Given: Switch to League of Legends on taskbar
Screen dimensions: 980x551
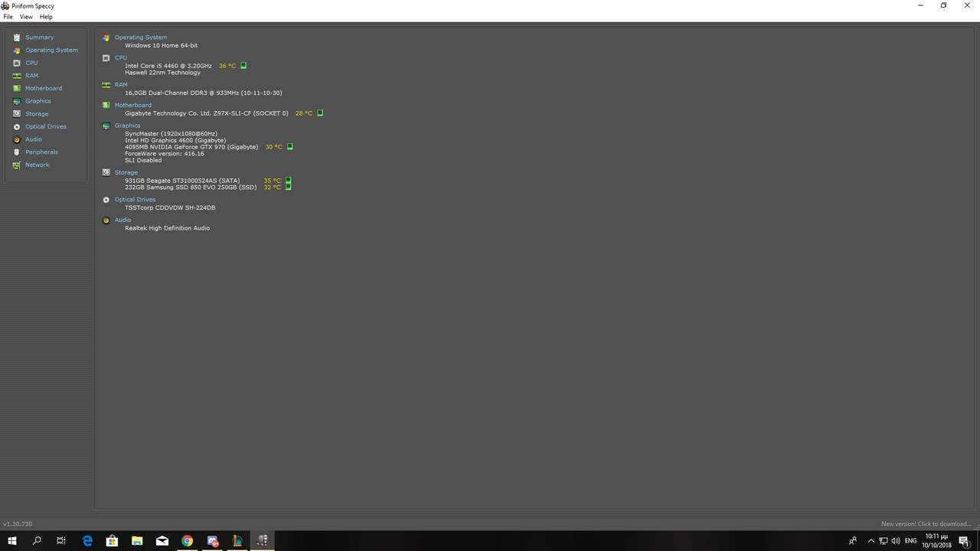Looking at the screenshot, I should (x=237, y=541).
